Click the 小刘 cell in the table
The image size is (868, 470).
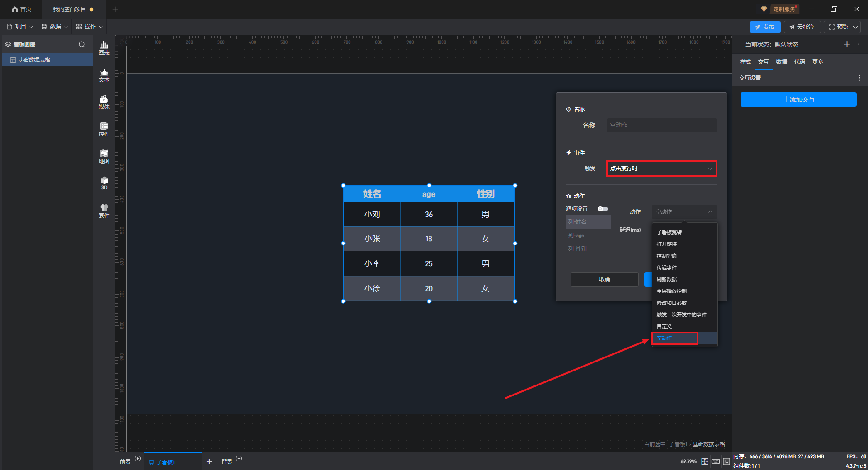point(372,214)
